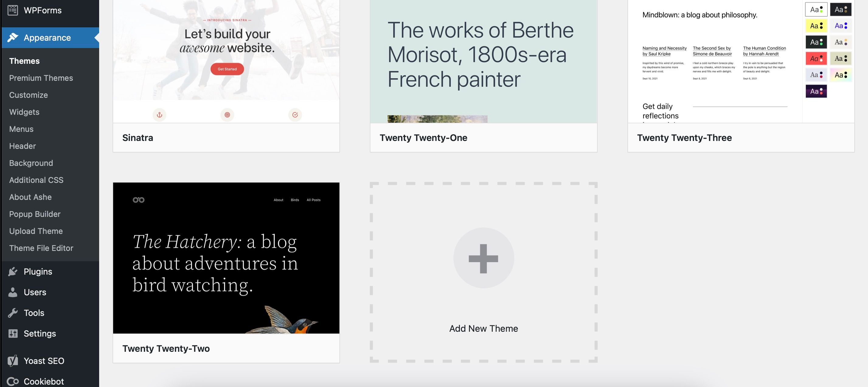Expand the Widgets section in sidebar
This screenshot has width=868, height=387.
point(24,112)
